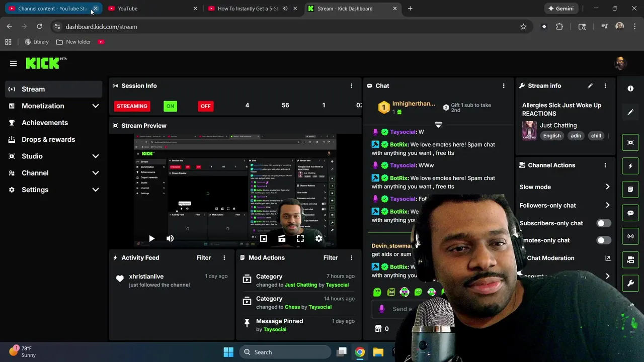Open a new browser tab
This screenshot has width=644, height=362.
click(410, 9)
